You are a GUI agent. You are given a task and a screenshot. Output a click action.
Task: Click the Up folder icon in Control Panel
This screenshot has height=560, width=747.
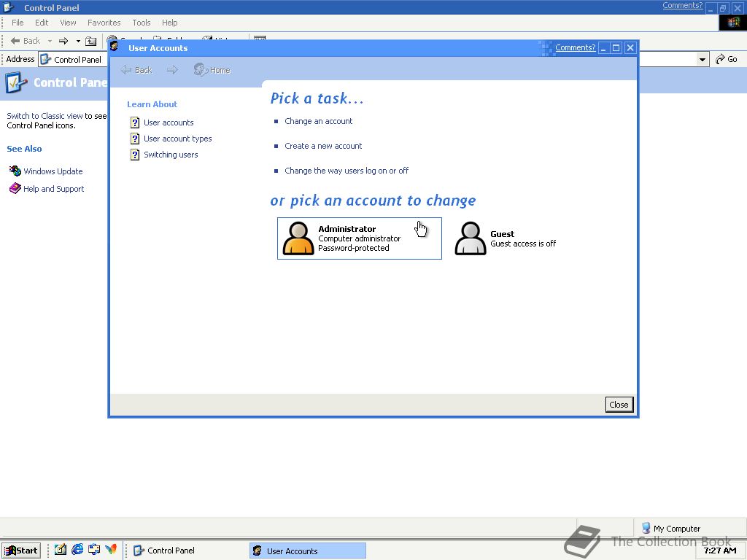90,41
